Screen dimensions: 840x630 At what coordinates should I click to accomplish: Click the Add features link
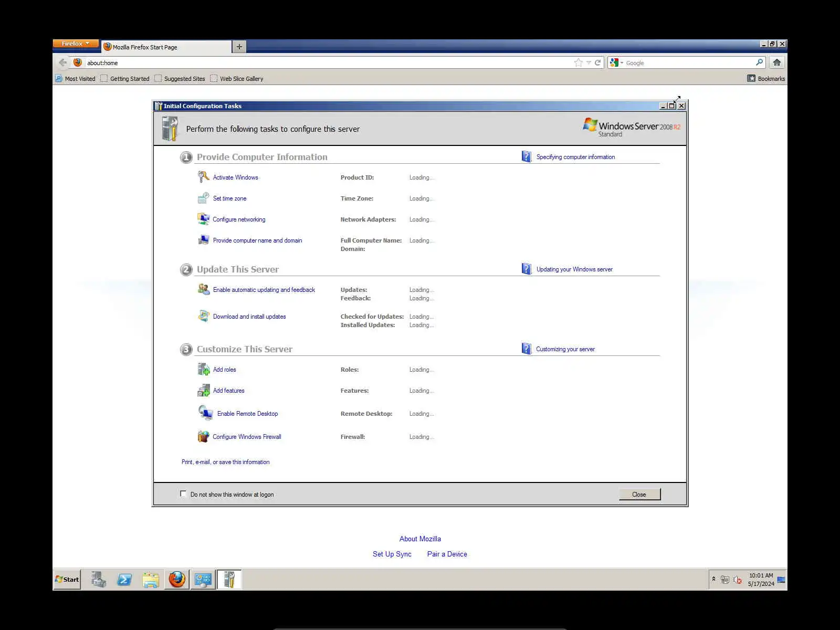(229, 391)
